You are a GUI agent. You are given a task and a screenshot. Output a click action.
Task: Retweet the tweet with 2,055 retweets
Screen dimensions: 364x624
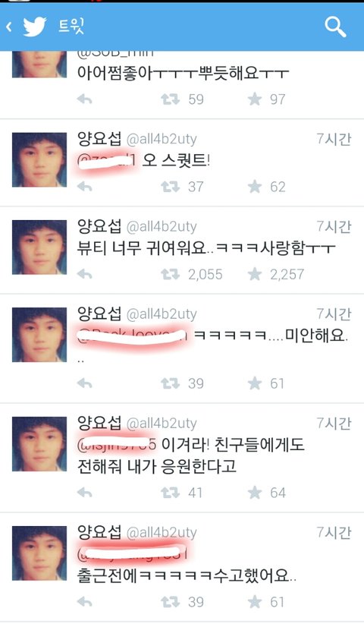tap(170, 274)
